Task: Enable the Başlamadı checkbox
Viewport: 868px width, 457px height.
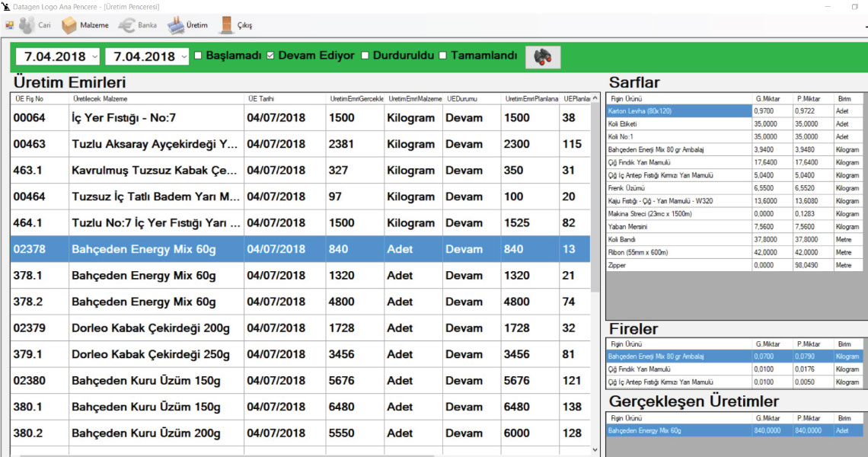Action: click(198, 56)
